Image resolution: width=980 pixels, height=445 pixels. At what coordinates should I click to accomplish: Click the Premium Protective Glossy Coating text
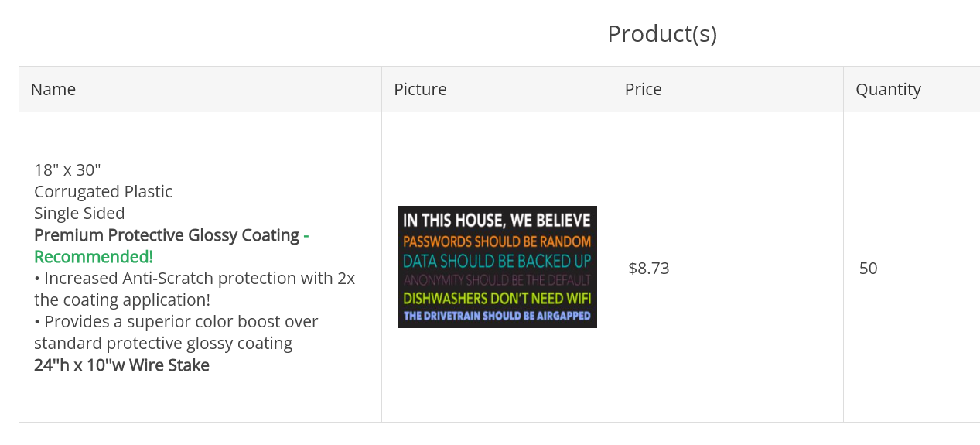(x=166, y=234)
